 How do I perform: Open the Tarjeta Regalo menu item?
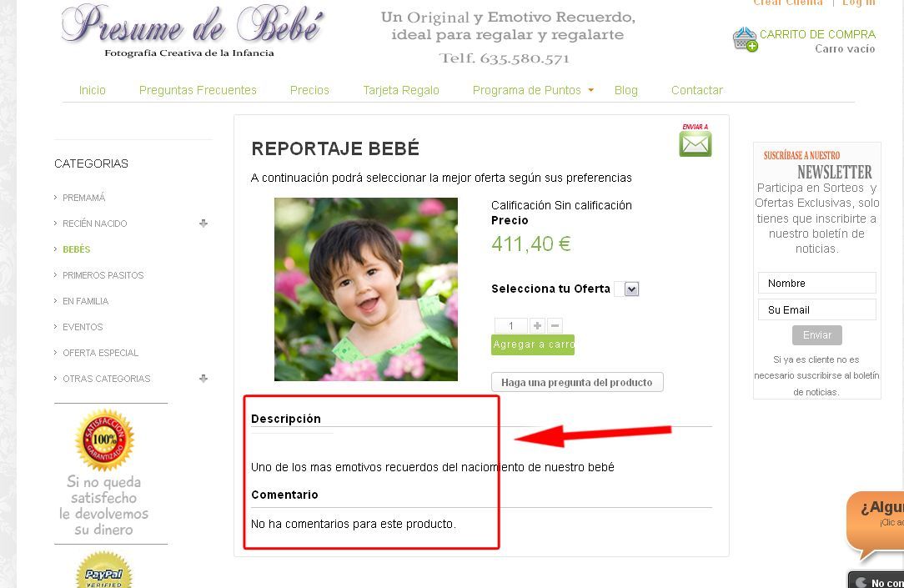(x=401, y=90)
